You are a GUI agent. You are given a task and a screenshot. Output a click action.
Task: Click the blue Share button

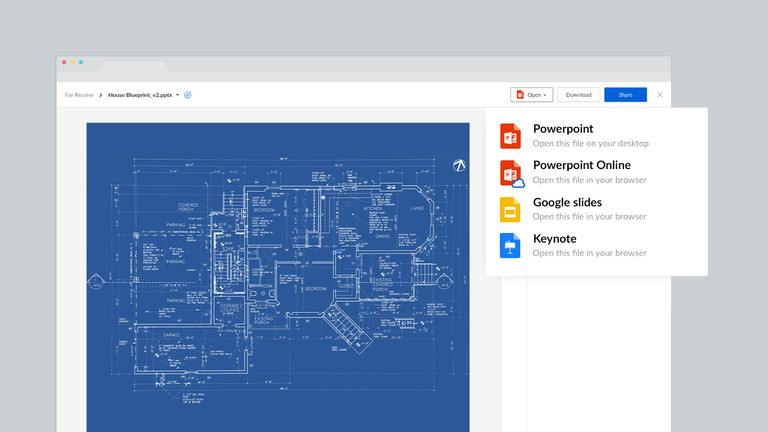pos(625,95)
